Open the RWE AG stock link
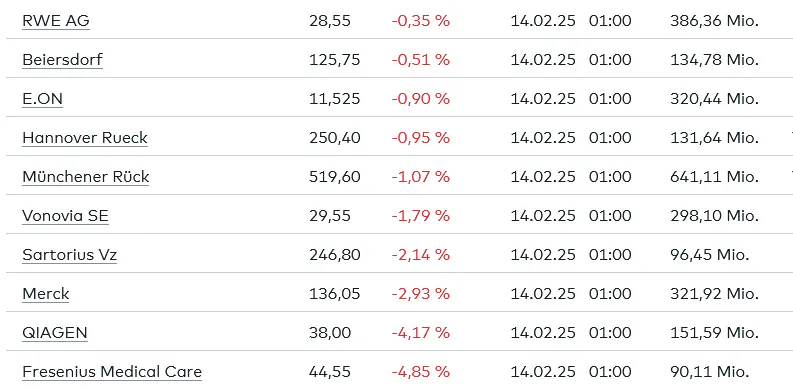 click(x=56, y=21)
